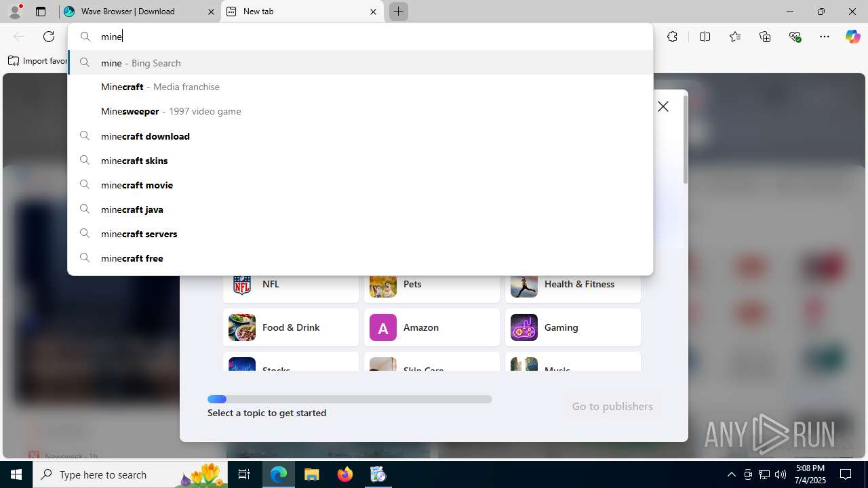Click the Refresh page icon
The height and width of the screenshot is (488, 868).
click(x=49, y=37)
